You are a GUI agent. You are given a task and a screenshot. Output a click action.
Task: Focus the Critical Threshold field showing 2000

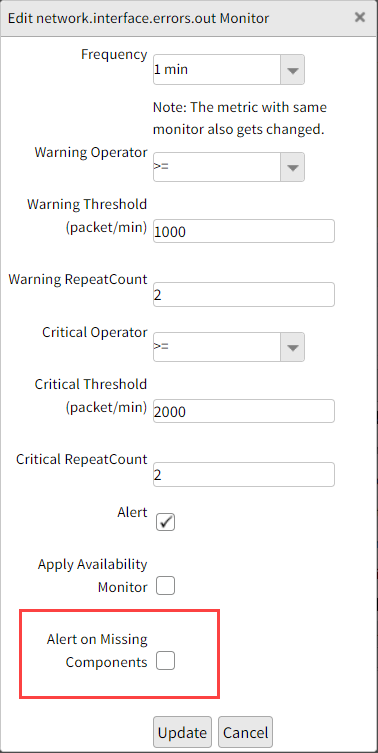coord(244,411)
